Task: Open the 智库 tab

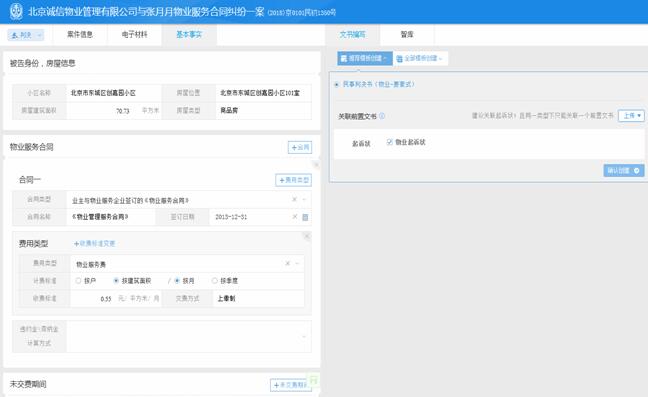Action: pos(407,34)
